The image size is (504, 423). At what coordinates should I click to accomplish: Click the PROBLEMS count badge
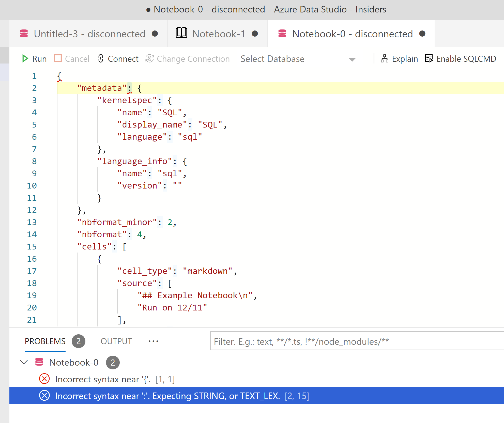tap(79, 341)
